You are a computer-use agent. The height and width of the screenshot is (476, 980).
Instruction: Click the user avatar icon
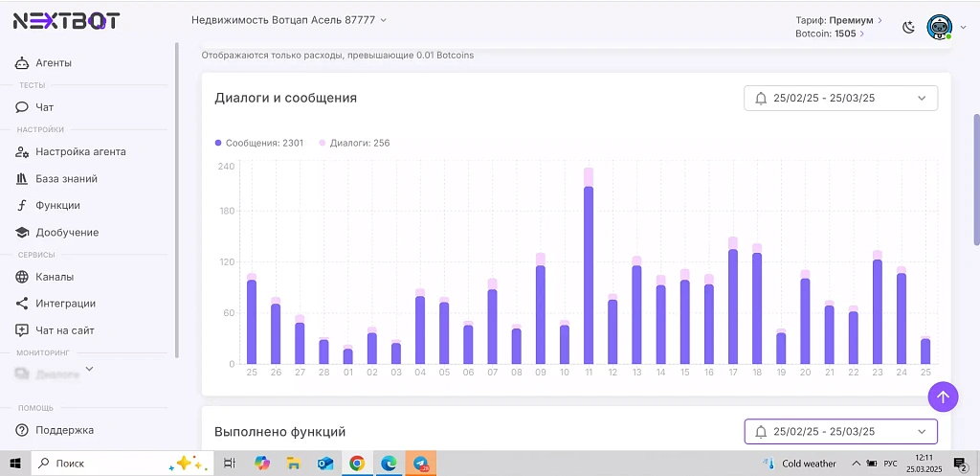(x=939, y=27)
